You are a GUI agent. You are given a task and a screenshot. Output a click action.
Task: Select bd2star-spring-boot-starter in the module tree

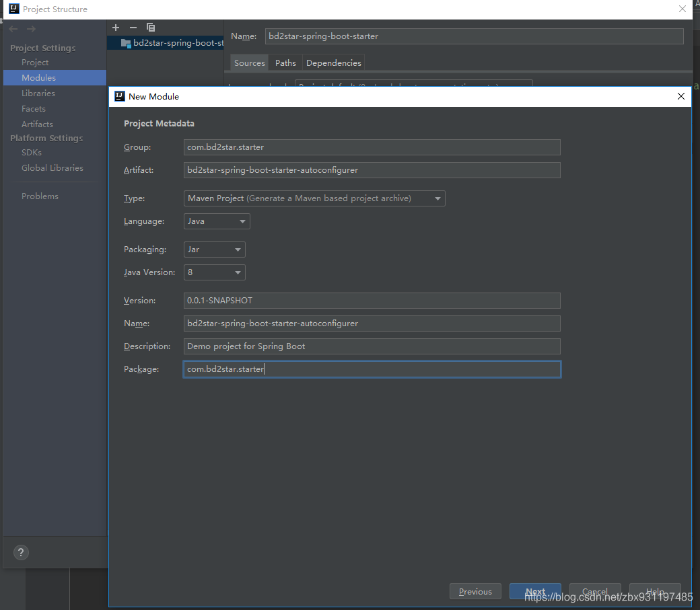tap(166, 43)
